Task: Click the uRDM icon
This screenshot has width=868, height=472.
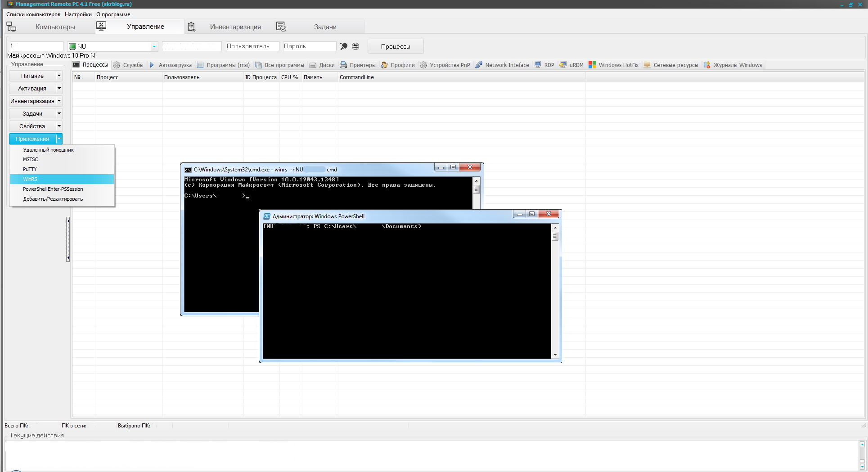Action: 563,65
